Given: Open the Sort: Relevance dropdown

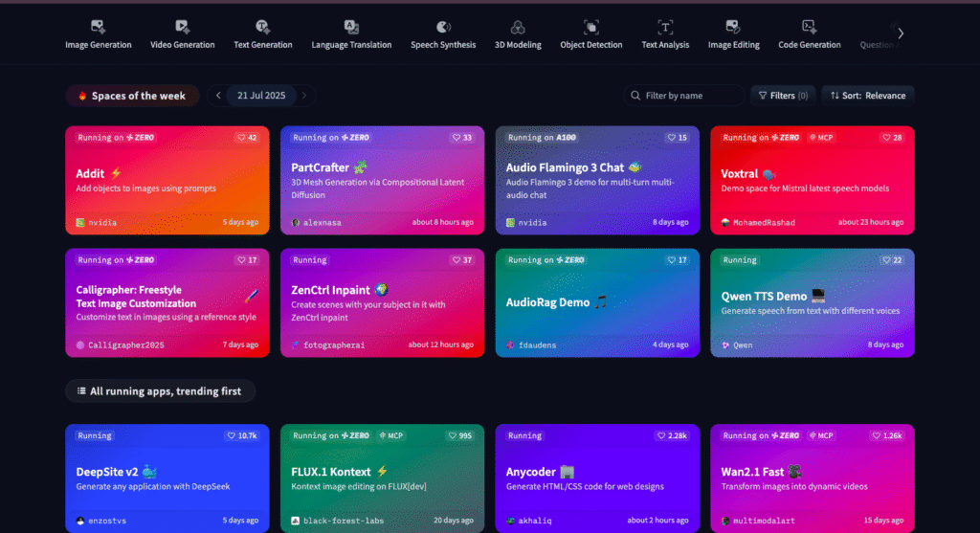Looking at the screenshot, I should click(x=868, y=96).
